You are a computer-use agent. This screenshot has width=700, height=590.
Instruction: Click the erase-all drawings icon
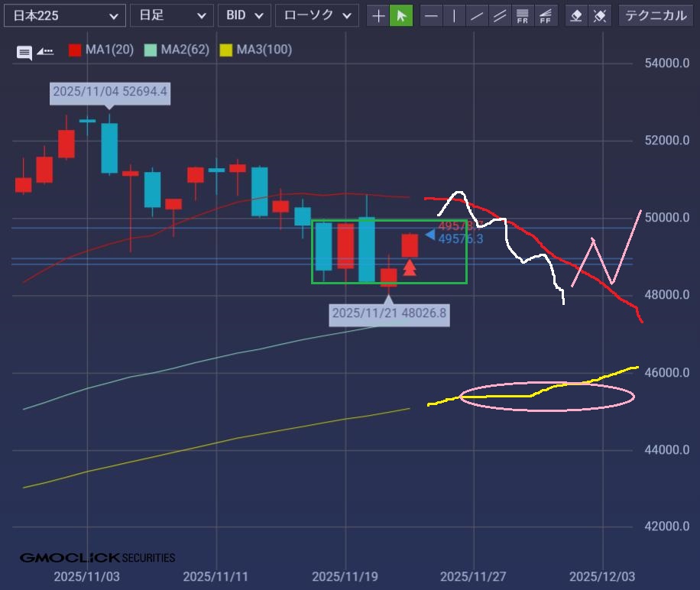(600, 15)
